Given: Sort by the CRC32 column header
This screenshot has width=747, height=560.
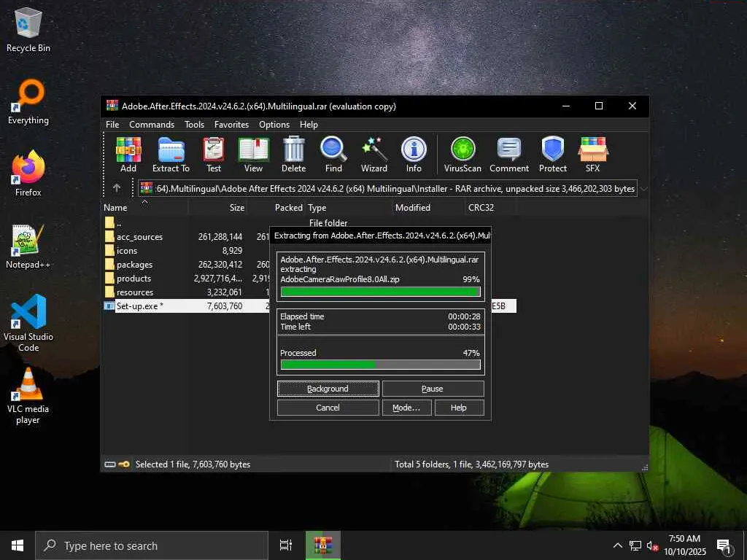Looking at the screenshot, I should click(x=491, y=208).
